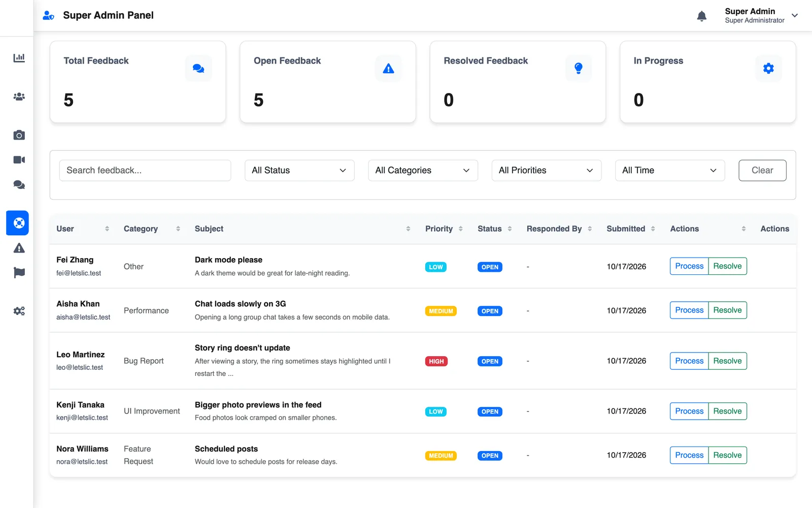
Task: Click the Total Feedback comments icon
Action: click(198, 69)
